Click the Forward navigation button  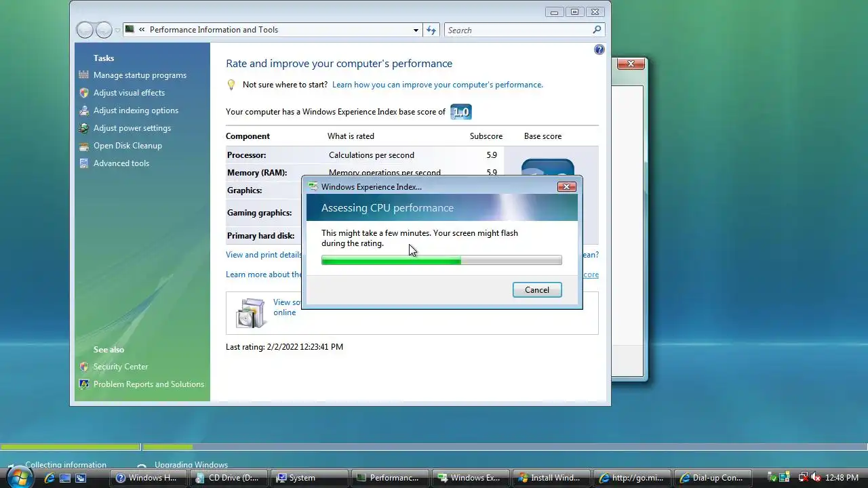click(x=104, y=30)
